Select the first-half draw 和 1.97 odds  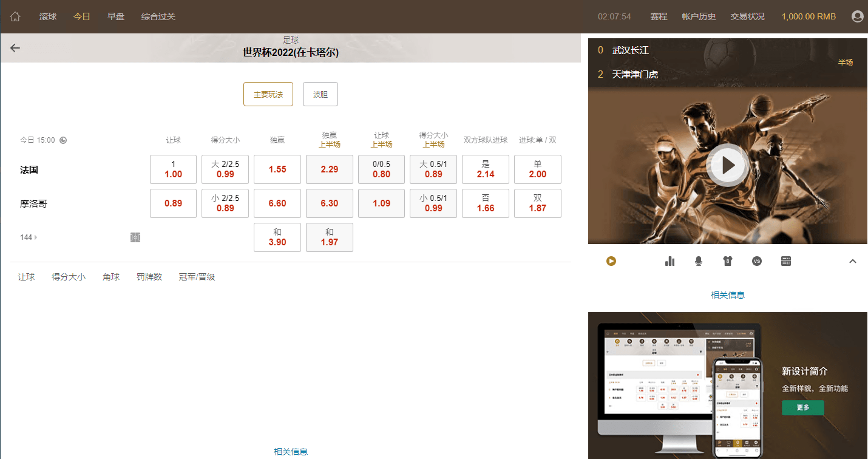tap(330, 237)
